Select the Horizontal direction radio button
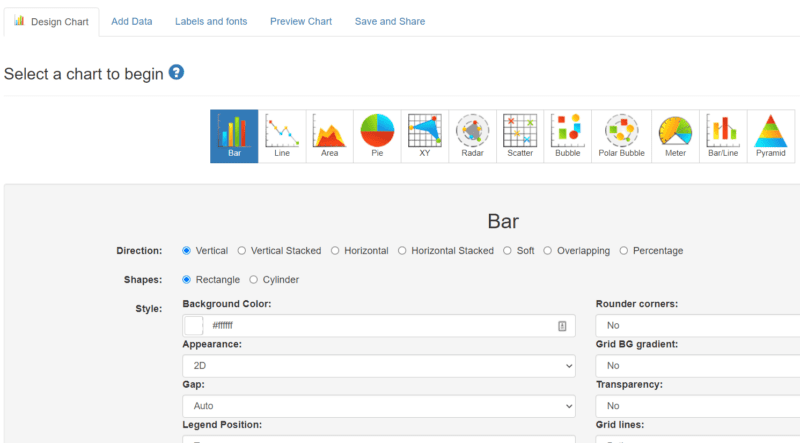The height and width of the screenshot is (443, 800). tap(336, 251)
